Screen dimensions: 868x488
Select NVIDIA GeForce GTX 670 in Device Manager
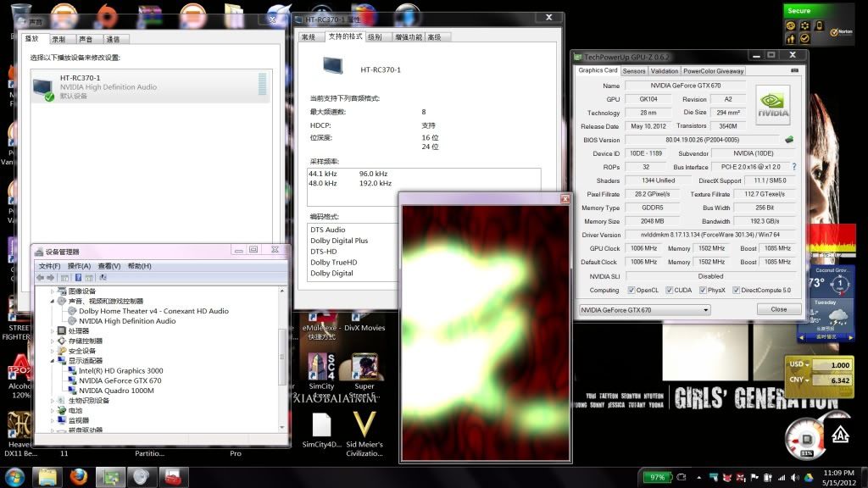tap(120, 380)
